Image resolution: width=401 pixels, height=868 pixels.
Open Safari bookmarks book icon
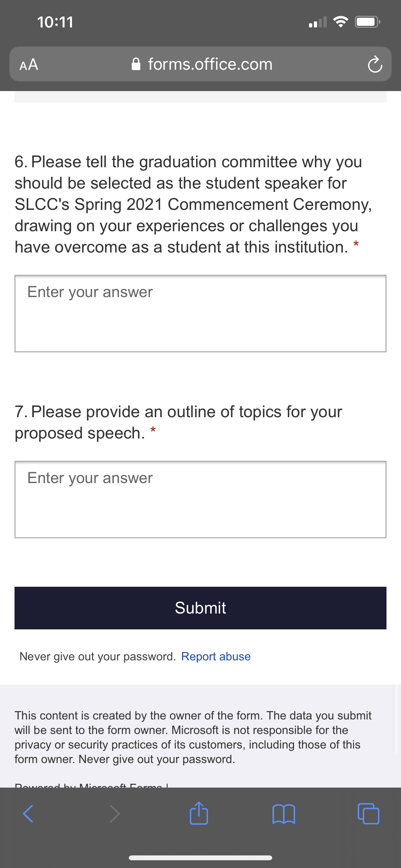(284, 814)
